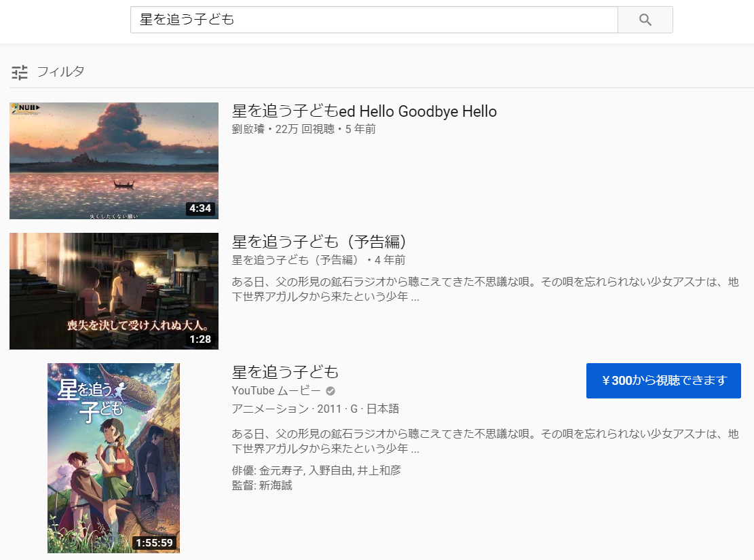This screenshot has height=560, width=754.
Task: Open the movie poster thumbnail
Action: (113, 458)
